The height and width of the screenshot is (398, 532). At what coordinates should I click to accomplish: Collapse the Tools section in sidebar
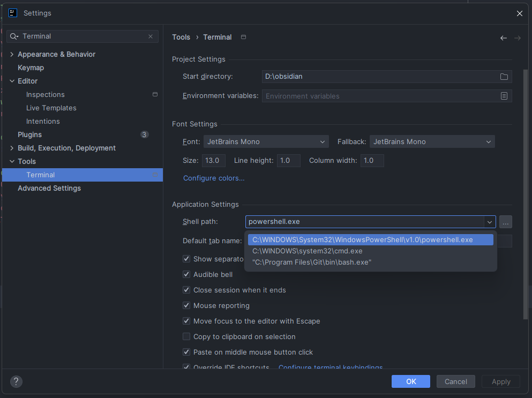12,161
